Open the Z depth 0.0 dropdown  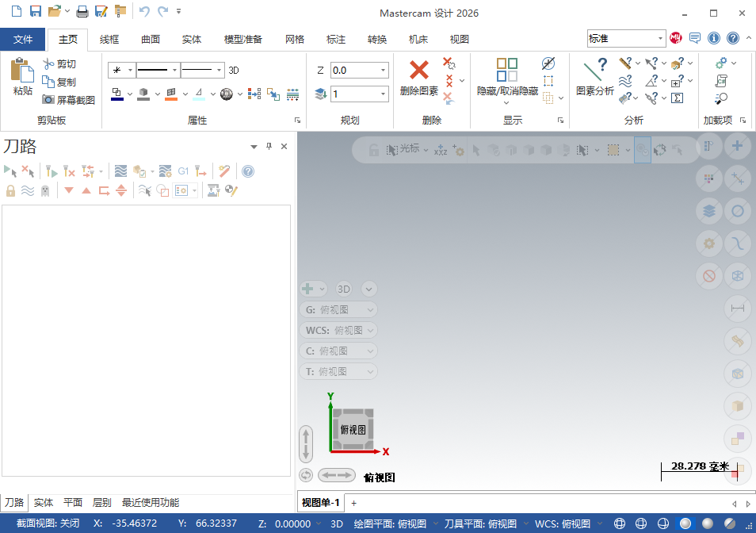[x=384, y=71]
